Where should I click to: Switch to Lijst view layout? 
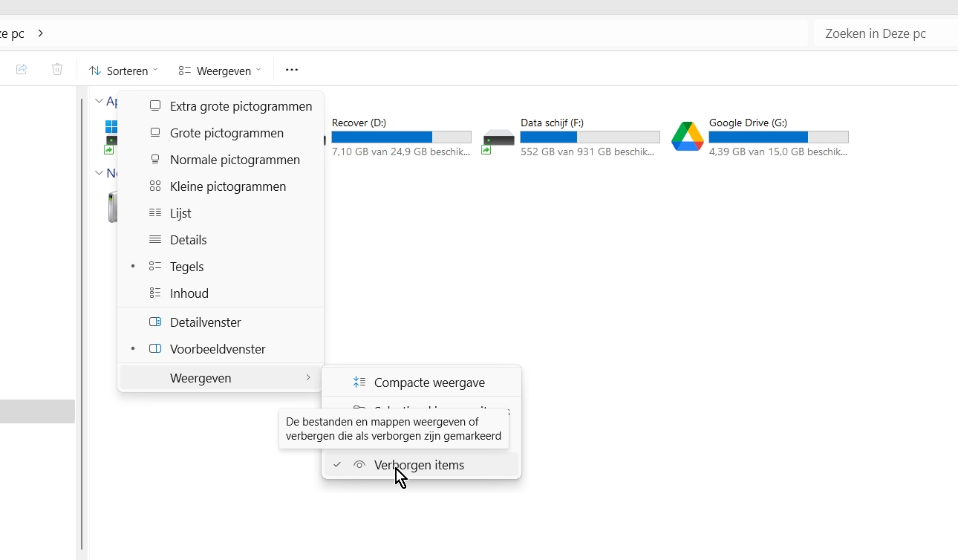pos(180,213)
